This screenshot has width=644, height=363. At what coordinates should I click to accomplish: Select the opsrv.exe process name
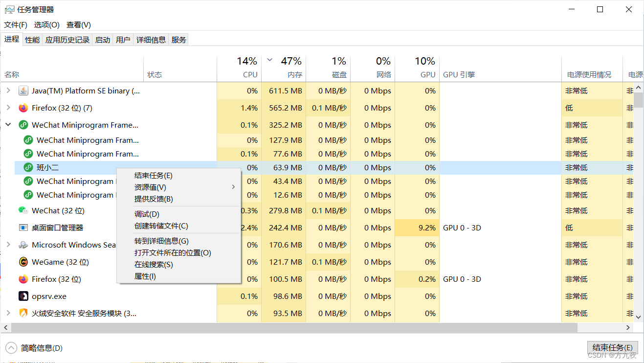pyautogui.click(x=49, y=296)
